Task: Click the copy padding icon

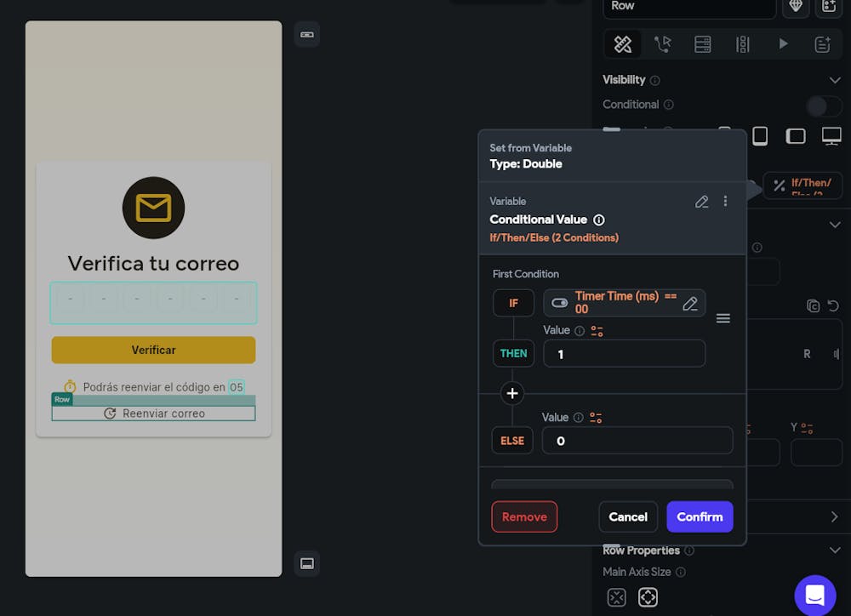Action: click(813, 306)
